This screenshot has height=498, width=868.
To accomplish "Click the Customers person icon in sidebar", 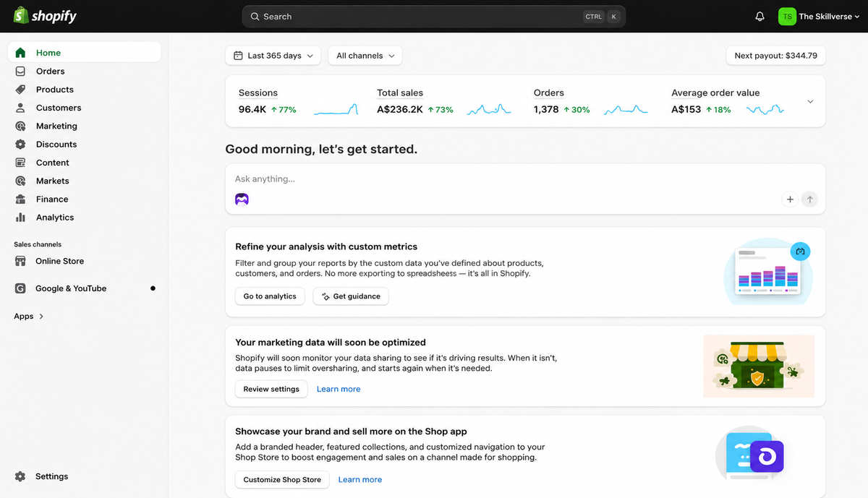I will click(x=20, y=108).
